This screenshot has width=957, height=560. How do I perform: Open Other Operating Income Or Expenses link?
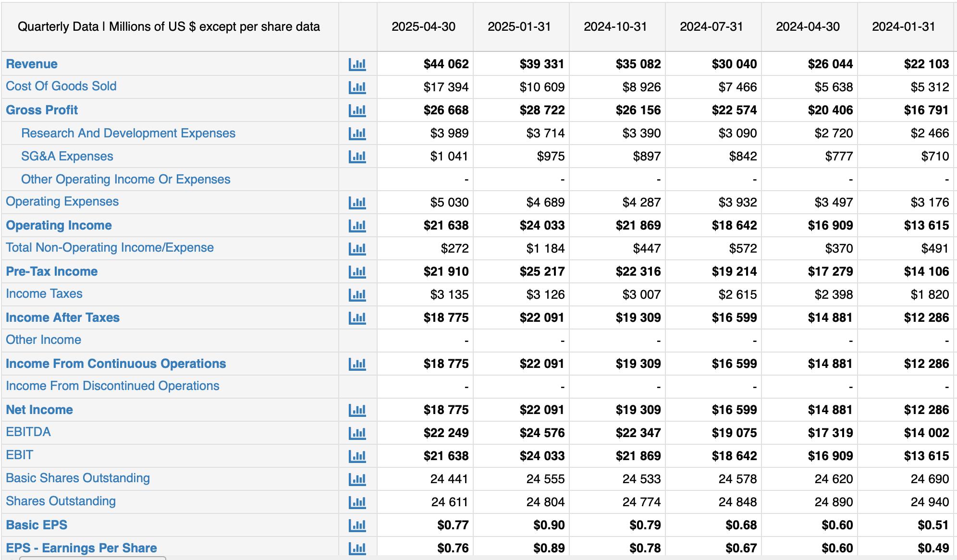point(126,179)
